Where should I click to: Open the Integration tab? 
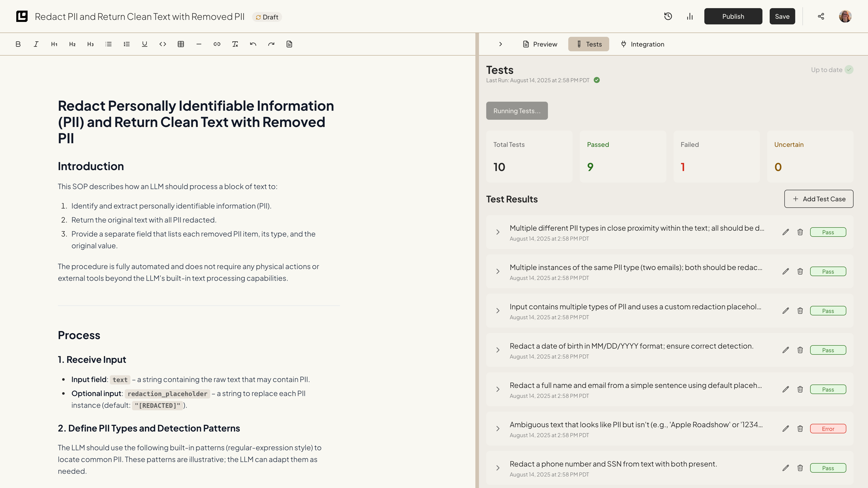(x=642, y=44)
